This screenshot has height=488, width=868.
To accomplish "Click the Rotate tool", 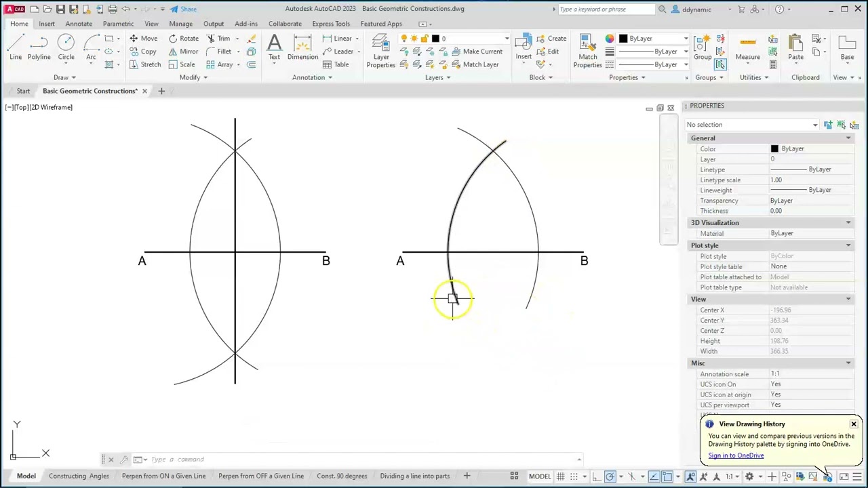I will [x=183, y=39].
